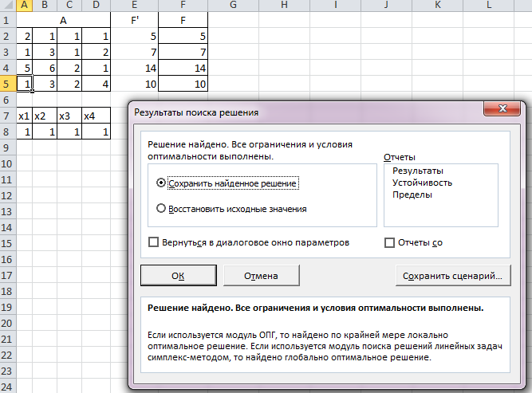The image size is (532, 393).
Task: Click cell E4 with value 14
Action: coord(134,68)
